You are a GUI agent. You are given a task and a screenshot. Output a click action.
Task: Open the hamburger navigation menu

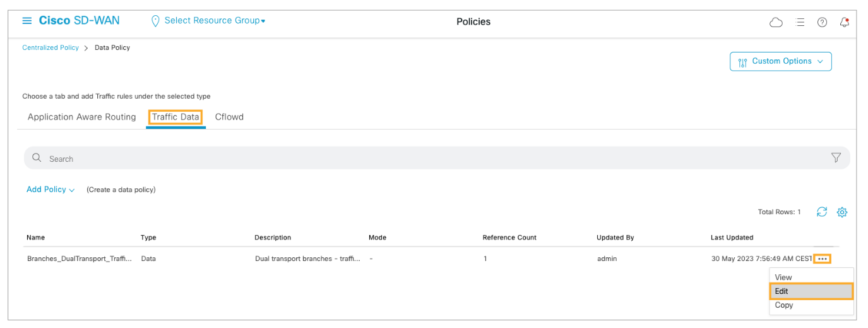point(27,21)
